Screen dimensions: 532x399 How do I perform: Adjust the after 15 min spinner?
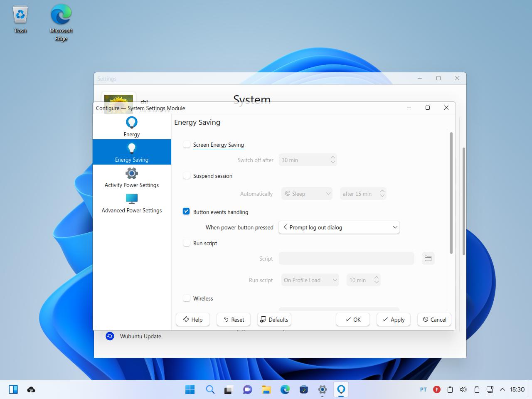363,194
